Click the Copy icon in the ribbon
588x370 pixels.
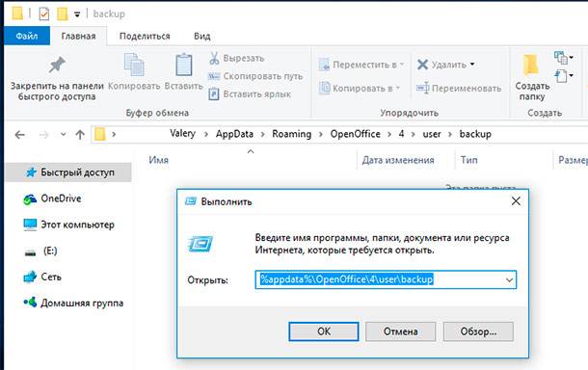tap(134, 65)
